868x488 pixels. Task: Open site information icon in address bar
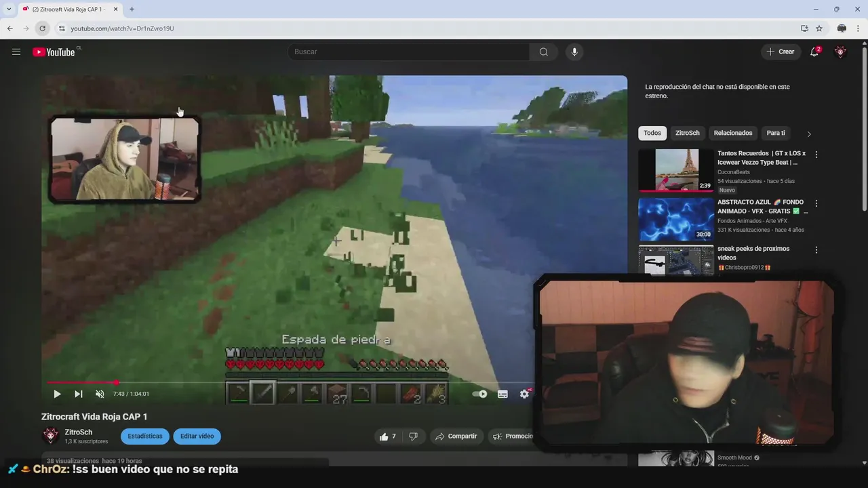point(61,28)
